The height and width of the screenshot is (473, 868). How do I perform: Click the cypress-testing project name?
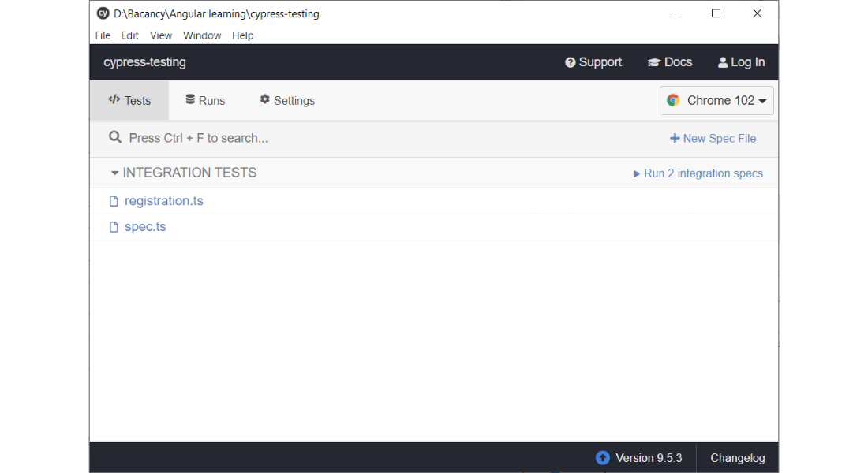click(x=144, y=62)
